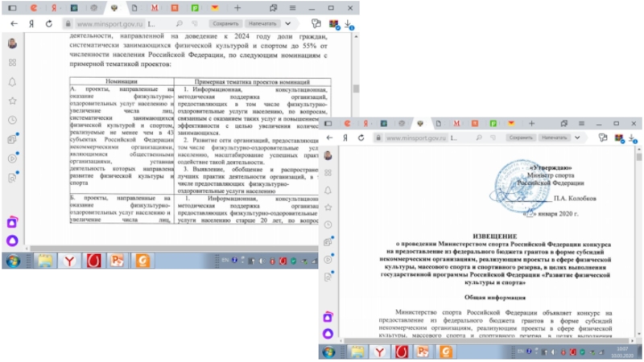Switch to blank page tab in ИЗВЕЩЕНИЕ window

(438, 123)
